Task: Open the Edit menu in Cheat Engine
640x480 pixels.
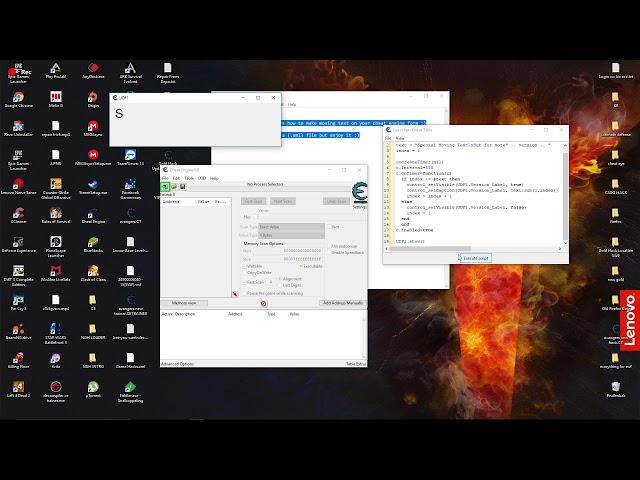Action: click(176, 178)
